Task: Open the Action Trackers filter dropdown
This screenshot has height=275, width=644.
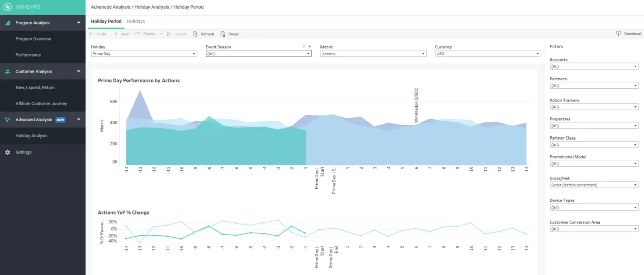Action: (594, 107)
